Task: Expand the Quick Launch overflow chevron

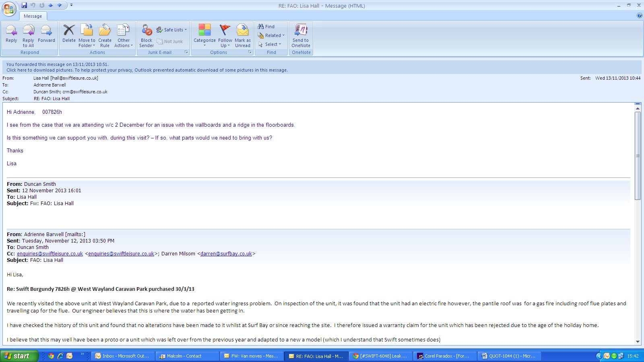Action: 82,354
